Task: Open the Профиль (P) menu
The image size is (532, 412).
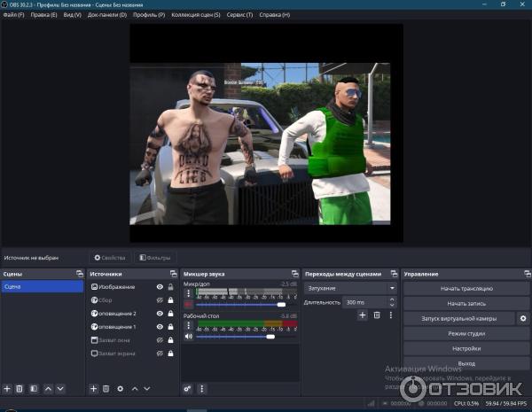Action: coord(149,15)
